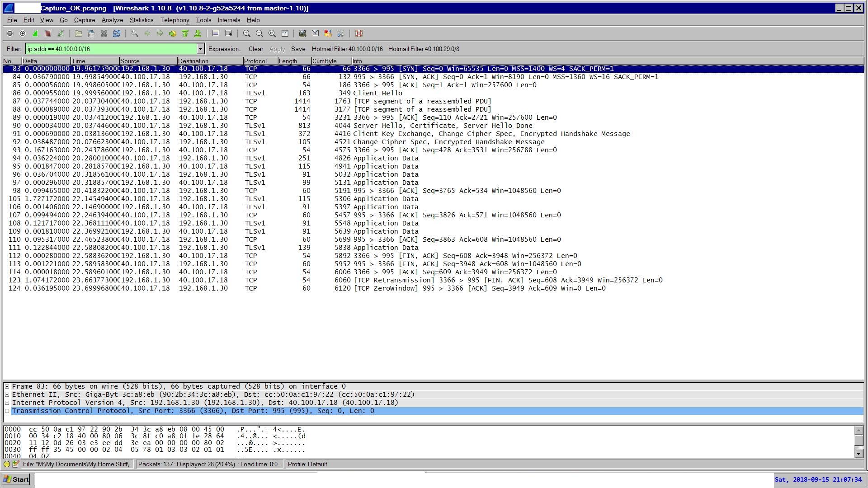The height and width of the screenshot is (488, 868).
Task: Open the filter history dropdown arrow
Action: [x=200, y=49]
